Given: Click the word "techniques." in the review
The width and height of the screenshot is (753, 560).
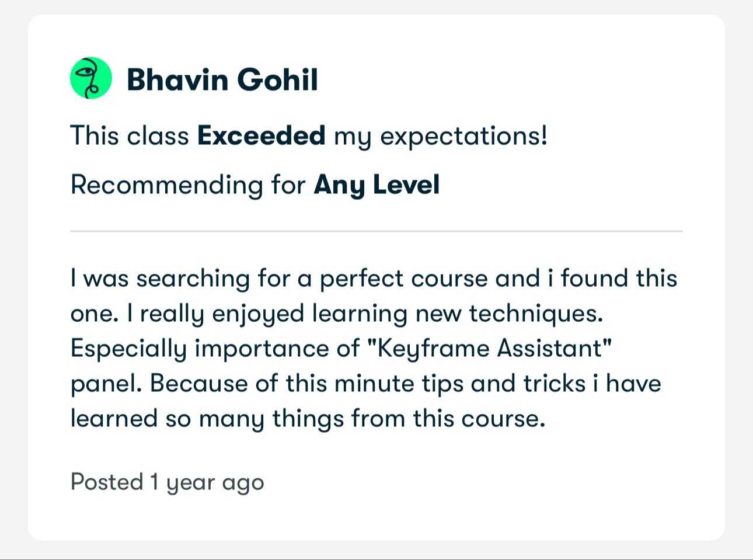Looking at the screenshot, I should 536,314.
